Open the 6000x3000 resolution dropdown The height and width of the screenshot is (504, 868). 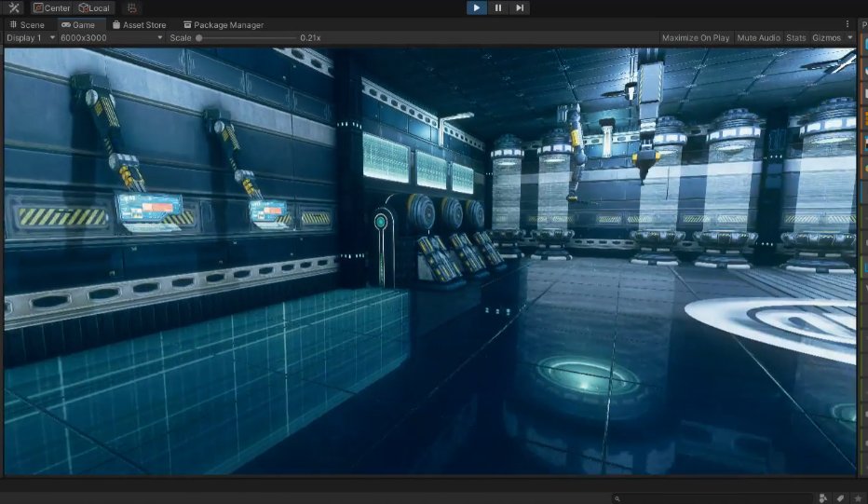(x=111, y=37)
